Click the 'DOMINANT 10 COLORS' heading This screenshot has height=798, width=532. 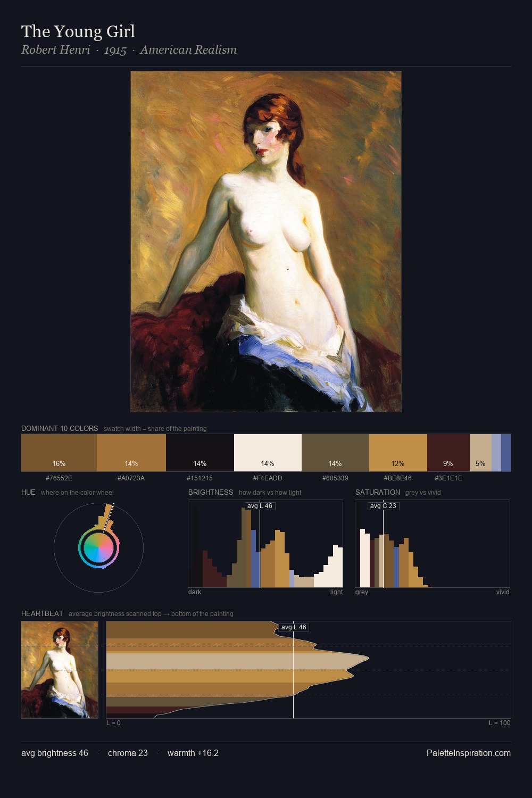point(60,428)
